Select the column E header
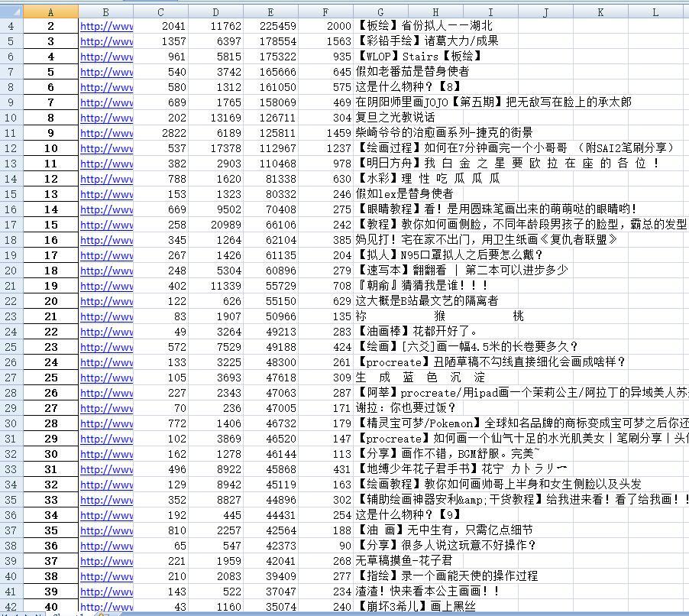 click(x=270, y=12)
